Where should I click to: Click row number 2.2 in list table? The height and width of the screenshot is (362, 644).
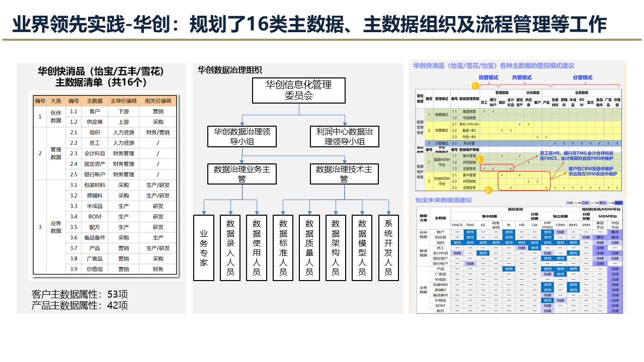pyautogui.click(x=73, y=143)
